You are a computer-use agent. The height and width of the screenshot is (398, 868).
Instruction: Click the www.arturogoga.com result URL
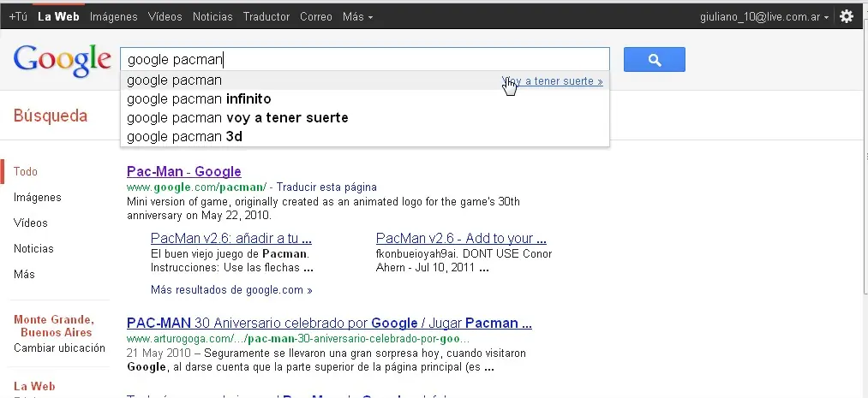pos(298,338)
